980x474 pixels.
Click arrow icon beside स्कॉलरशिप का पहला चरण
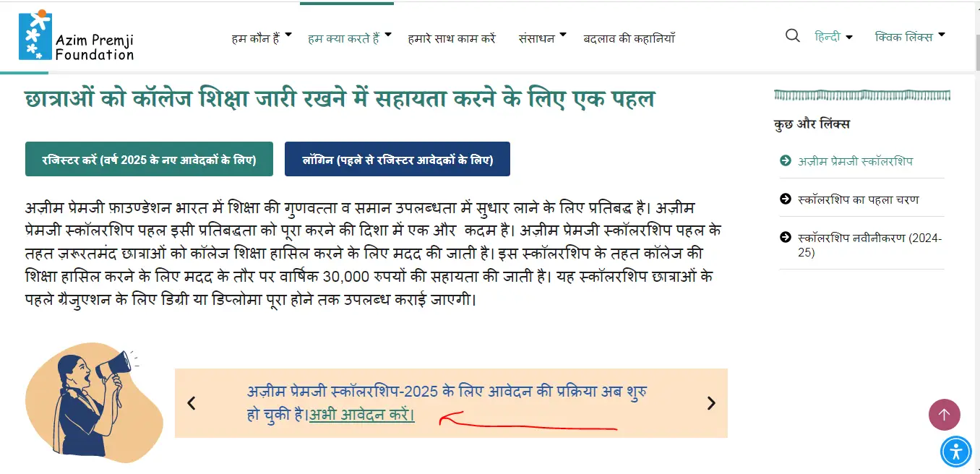(x=786, y=199)
